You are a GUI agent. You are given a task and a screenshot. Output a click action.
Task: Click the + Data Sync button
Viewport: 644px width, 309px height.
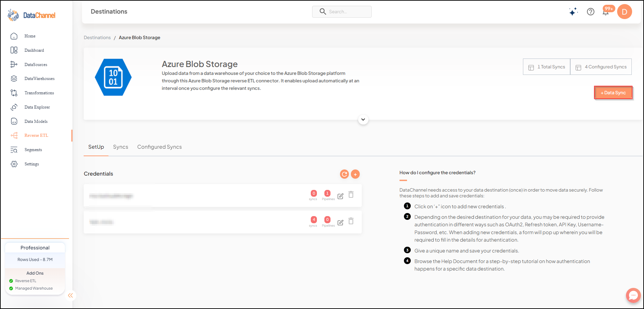pyautogui.click(x=613, y=93)
